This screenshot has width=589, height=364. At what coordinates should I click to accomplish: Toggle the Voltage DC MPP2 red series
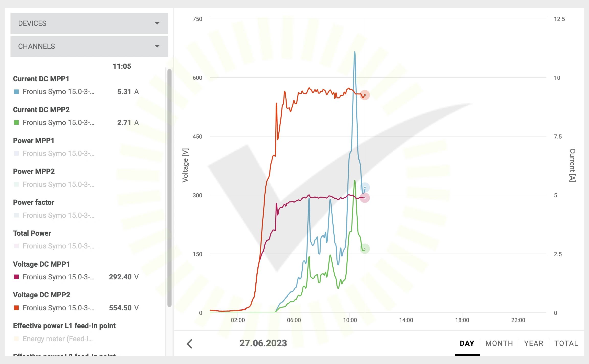point(16,308)
